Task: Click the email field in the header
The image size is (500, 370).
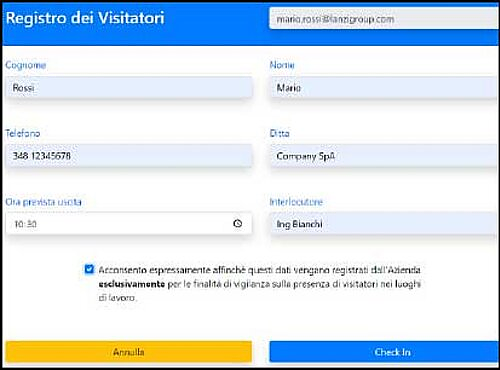Action: coord(383,19)
